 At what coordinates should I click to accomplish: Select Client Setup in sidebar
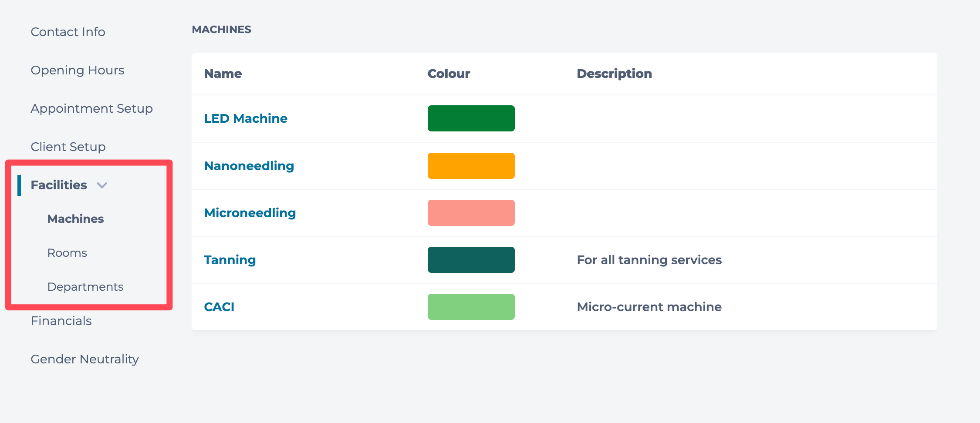(x=68, y=147)
